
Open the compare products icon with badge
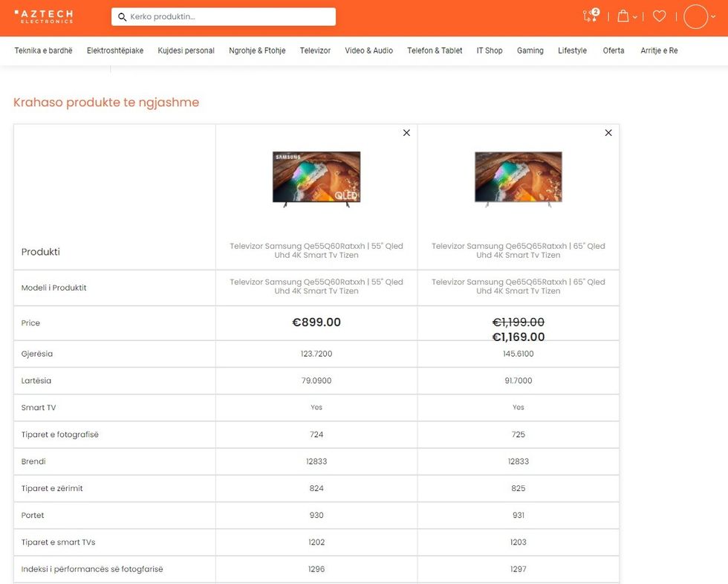click(x=591, y=16)
